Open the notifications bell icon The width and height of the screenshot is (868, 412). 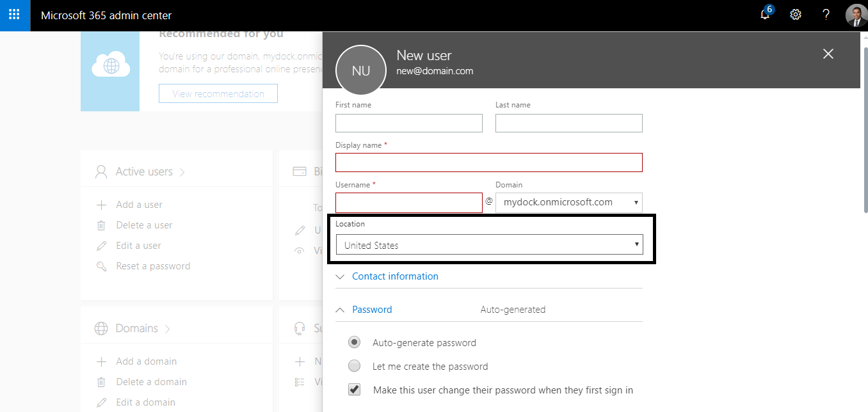pyautogui.click(x=766, y=14)
